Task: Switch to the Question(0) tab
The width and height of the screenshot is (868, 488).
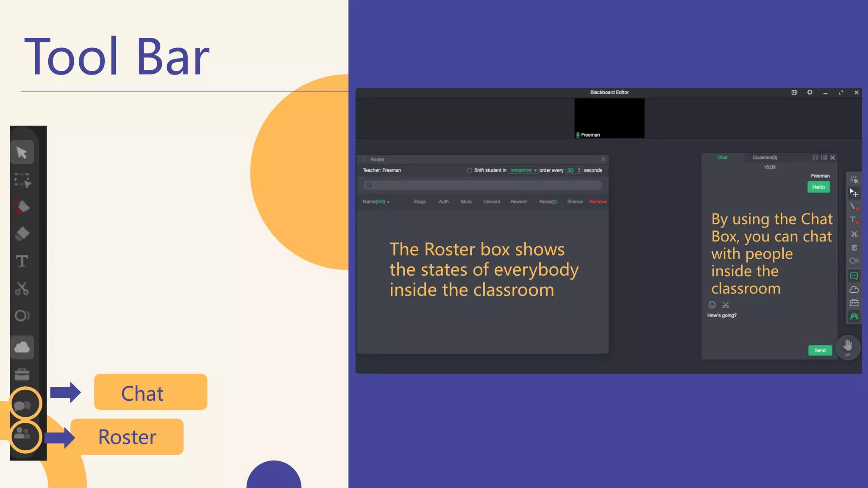Action: point(765,158)
